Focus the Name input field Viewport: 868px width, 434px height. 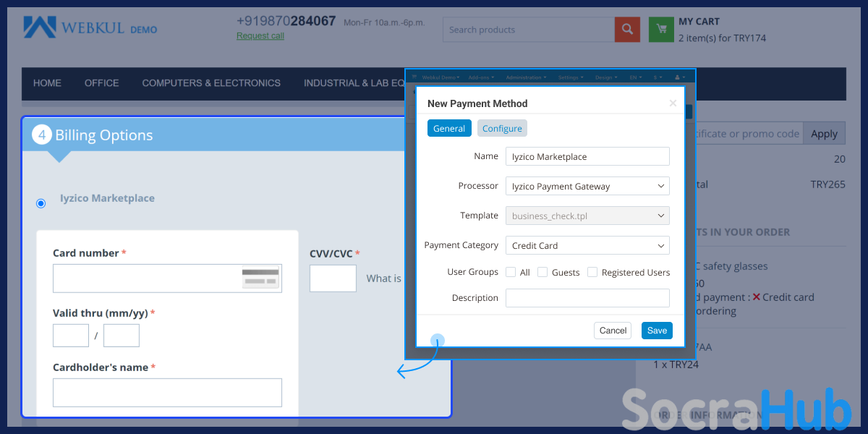(587, 156)
